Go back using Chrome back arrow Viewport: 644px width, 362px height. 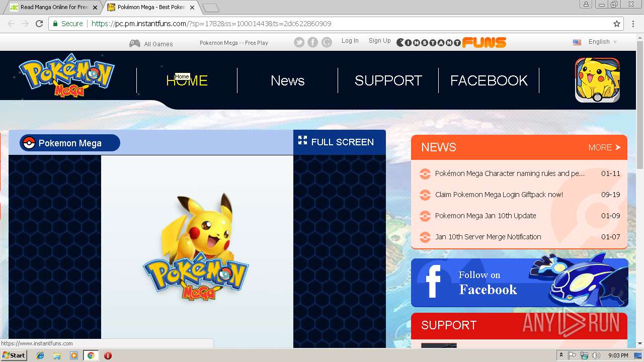coord(11,24)
